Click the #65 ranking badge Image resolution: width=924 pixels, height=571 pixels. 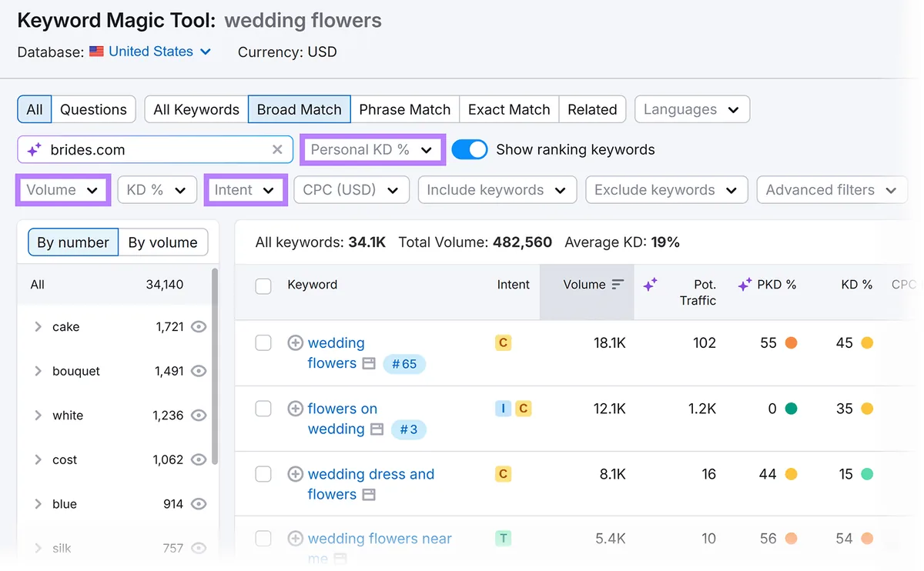[x=404, y=364]
